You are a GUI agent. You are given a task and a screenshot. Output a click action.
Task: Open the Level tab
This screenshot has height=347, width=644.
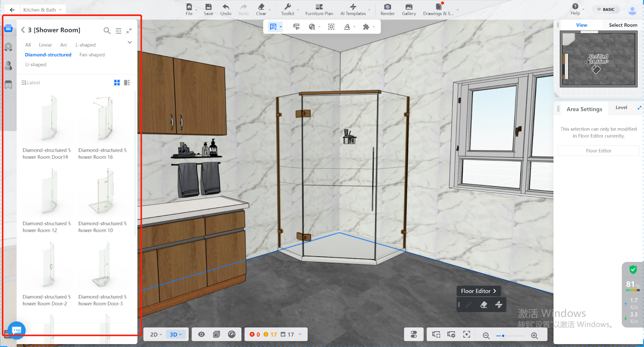(621, 108)
